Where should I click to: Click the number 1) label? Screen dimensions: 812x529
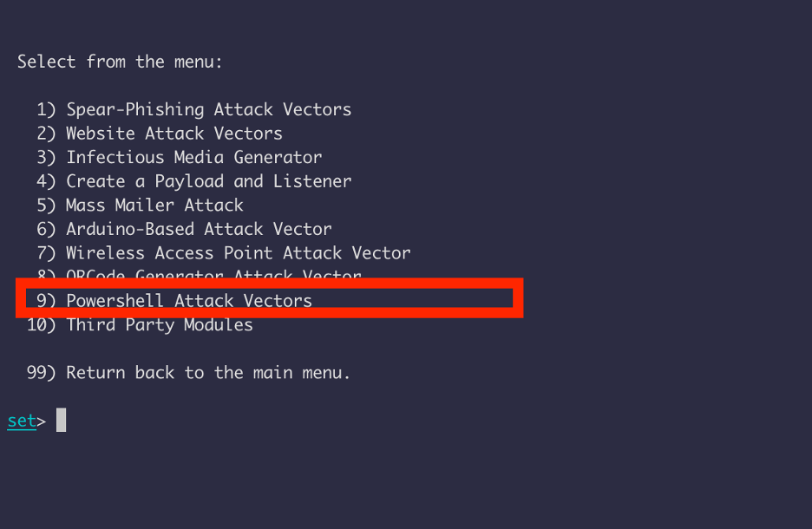pyautogui.click(x=46, y=110)
